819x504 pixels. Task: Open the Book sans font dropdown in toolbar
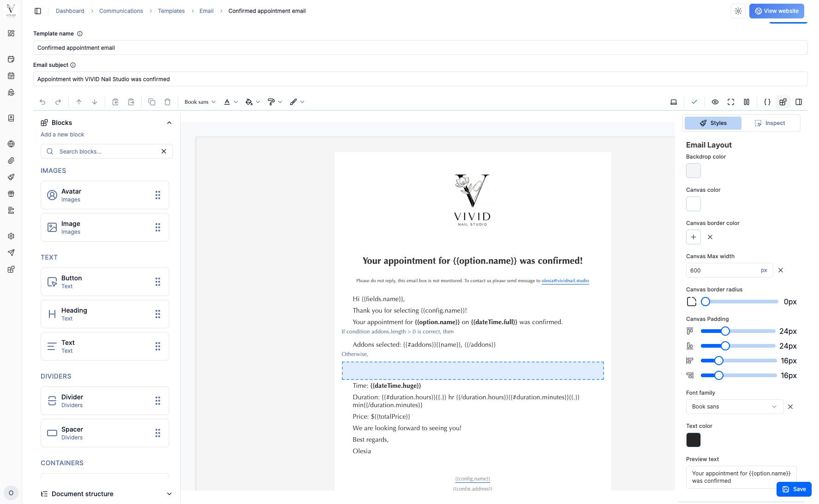200,102
